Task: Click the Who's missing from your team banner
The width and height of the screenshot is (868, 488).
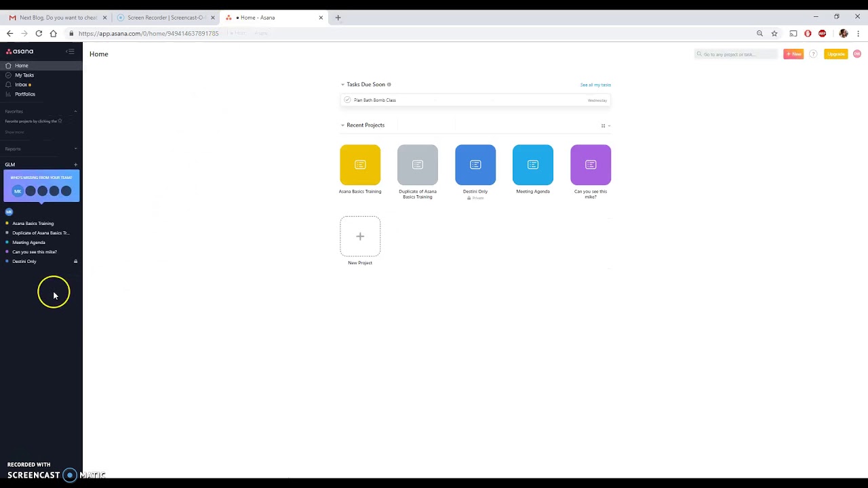Action: click(x=41, y=186)
